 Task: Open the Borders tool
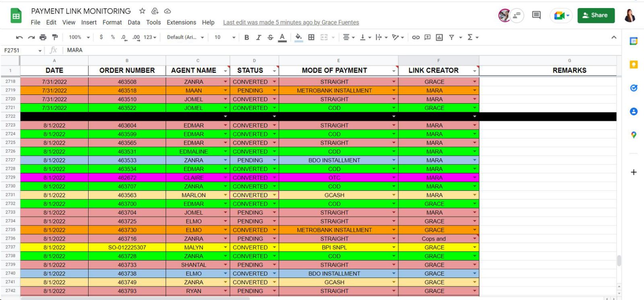click(x=311, y=37)
